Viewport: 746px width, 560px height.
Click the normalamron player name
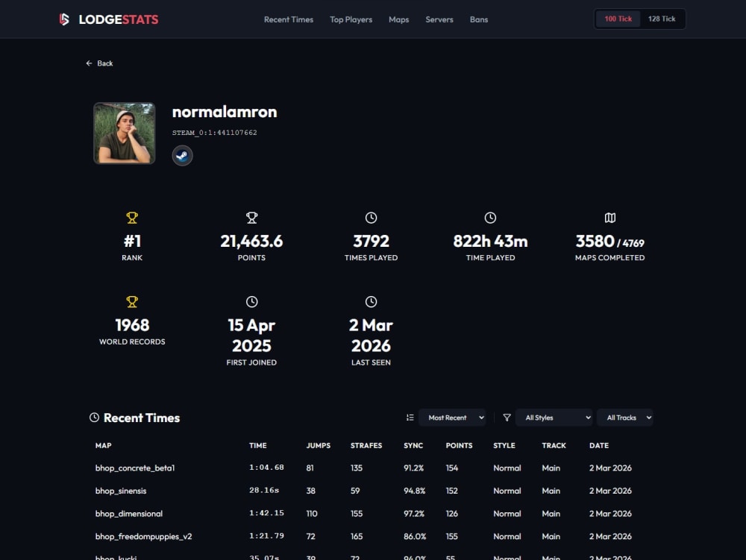(225, 112)
